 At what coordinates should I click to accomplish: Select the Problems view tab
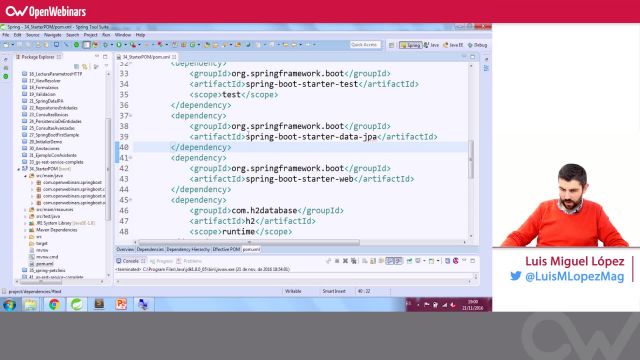[189, 261]
